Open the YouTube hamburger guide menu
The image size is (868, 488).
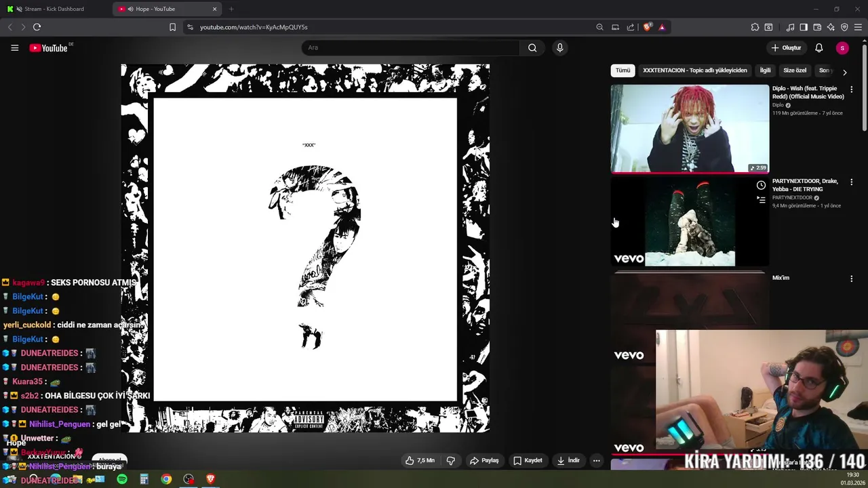[x=14, y=47]
